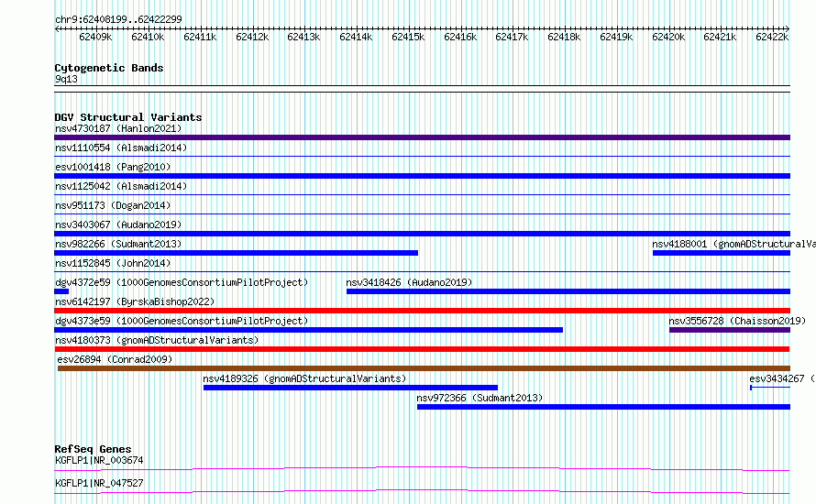Open the nsv6142197 (ByrskaBishop2022) variant

coord(135,301)
